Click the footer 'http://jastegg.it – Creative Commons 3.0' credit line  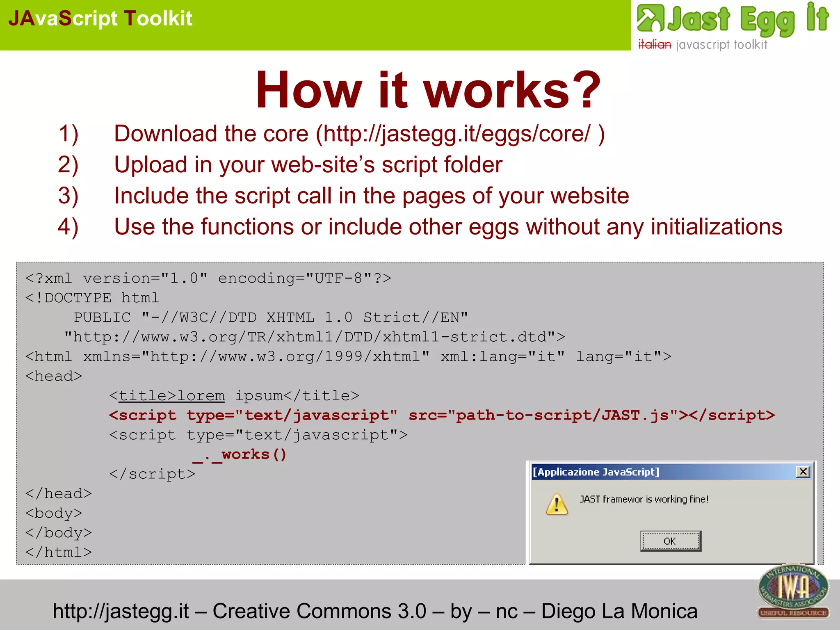(375, 611)
